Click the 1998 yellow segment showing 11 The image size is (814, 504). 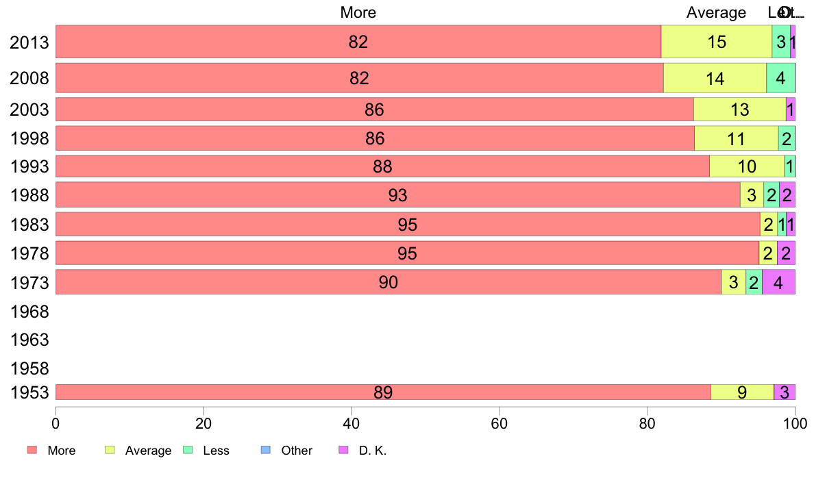(736, 138)
